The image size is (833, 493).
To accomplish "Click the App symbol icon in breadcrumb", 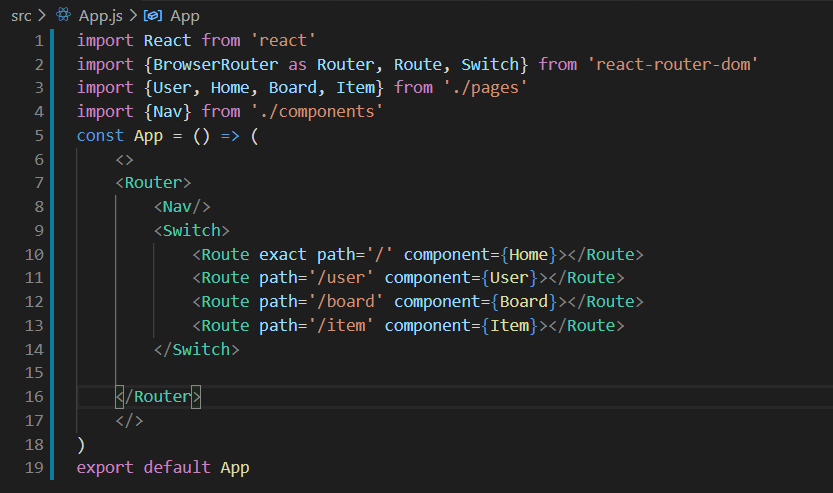I will (152, 15).
